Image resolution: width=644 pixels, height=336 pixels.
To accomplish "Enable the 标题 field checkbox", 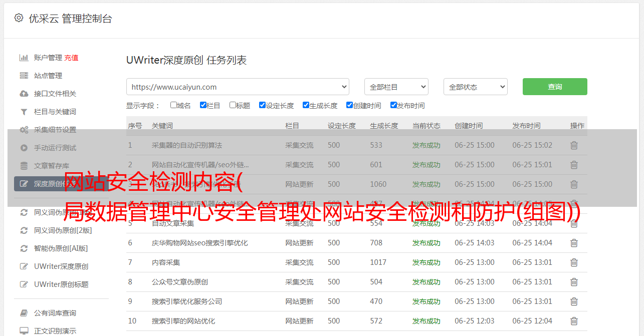I will [233, 105].
